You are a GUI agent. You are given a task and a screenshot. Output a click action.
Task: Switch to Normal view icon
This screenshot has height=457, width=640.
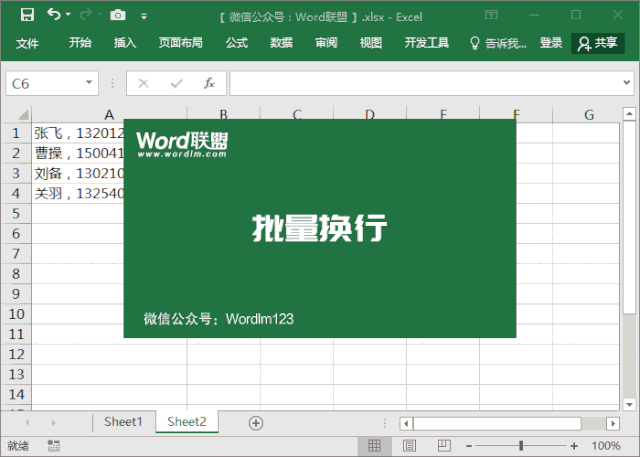(x=374, y=446)
